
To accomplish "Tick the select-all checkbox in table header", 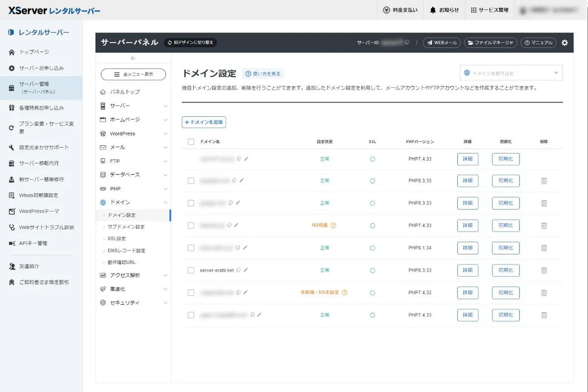I will (191, 142).
